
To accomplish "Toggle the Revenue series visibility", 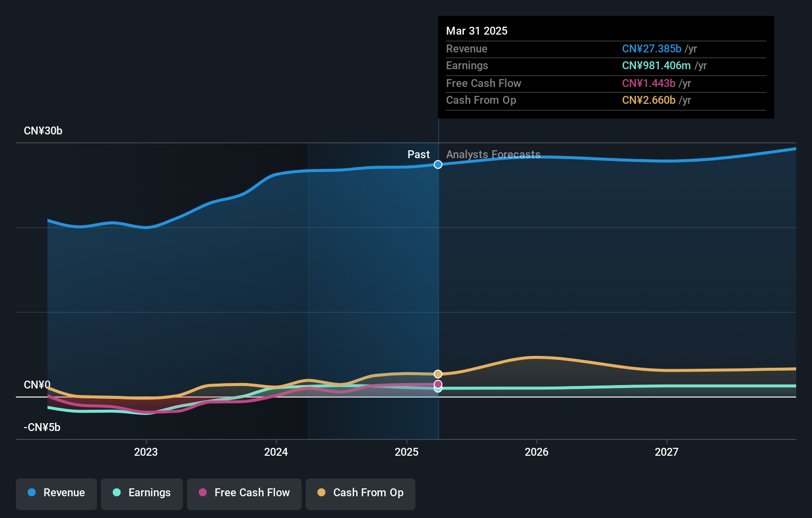I will coord(56,494).
